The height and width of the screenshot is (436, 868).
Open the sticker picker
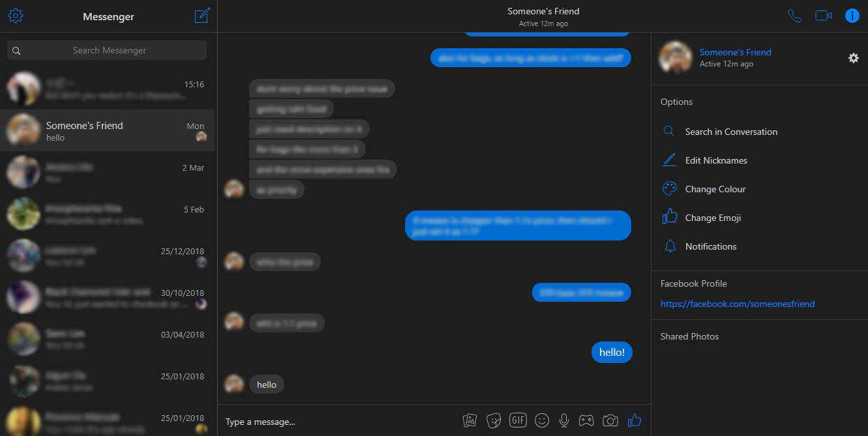click(x=494, y=420)
